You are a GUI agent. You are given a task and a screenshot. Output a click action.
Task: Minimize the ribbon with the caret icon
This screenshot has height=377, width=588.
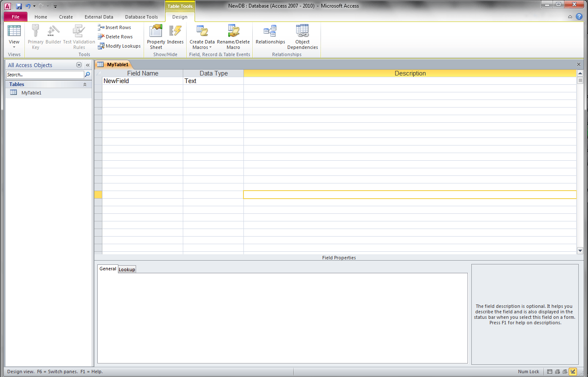click(570, 17)
